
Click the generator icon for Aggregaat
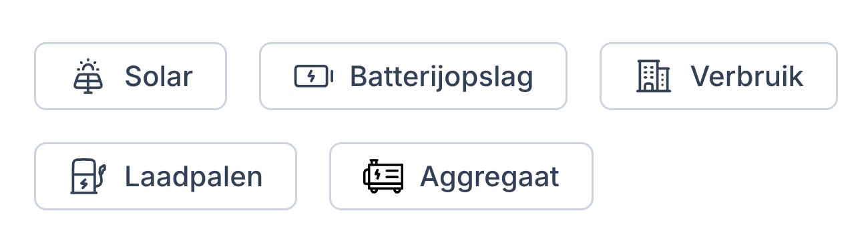383,176
